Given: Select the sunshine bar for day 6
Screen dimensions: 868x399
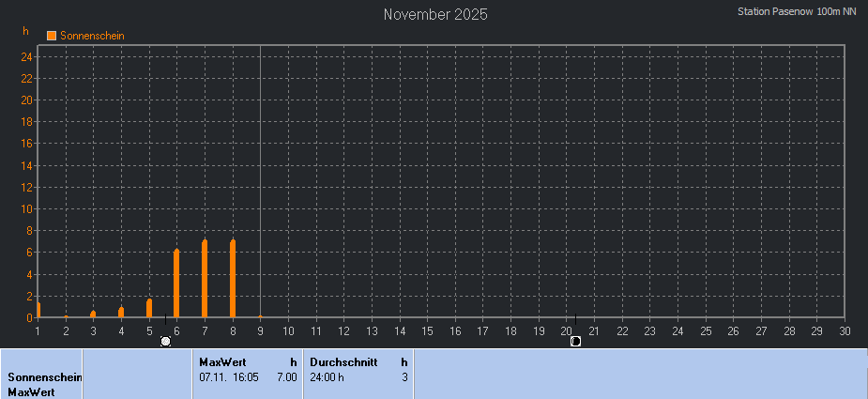Looking at the screenshot, I should click(176, 284).
